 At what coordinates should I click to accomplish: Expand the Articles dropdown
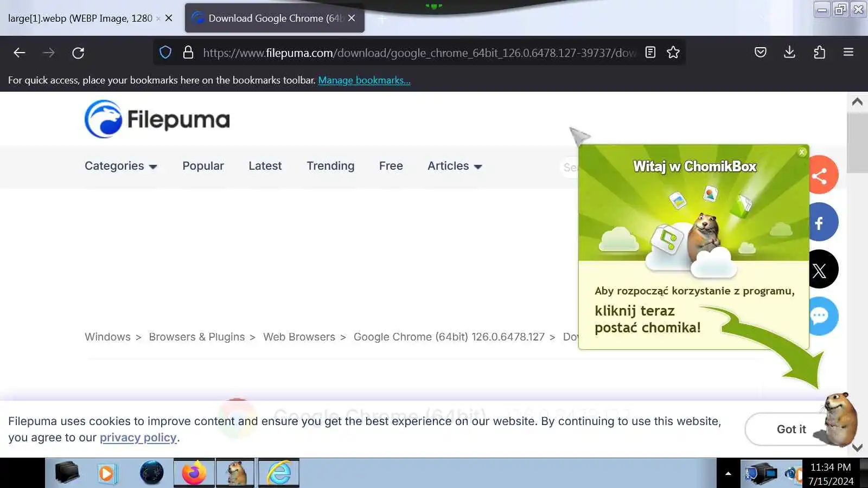point(455,166)
